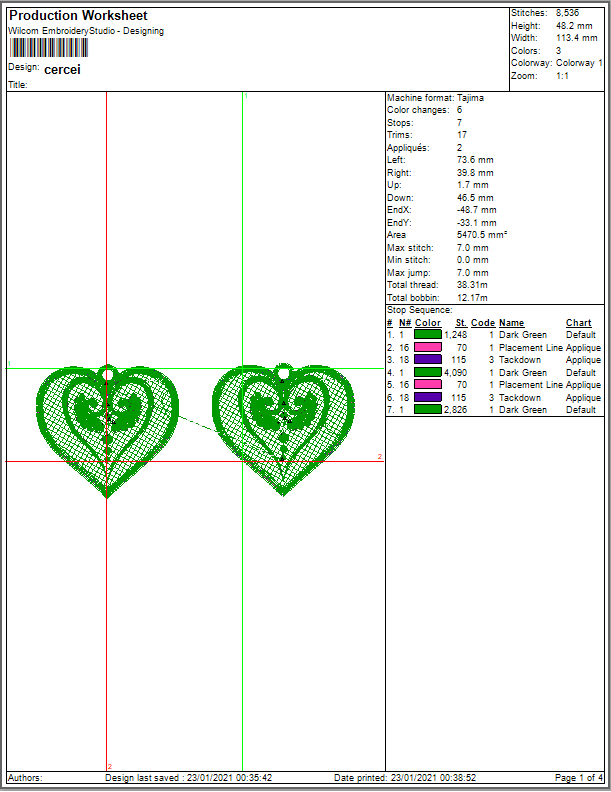Image resolution: width=611 pixels, height=792 pixels.
Task: Click the stitch count 1,248
Action: [x=455, y=335]
